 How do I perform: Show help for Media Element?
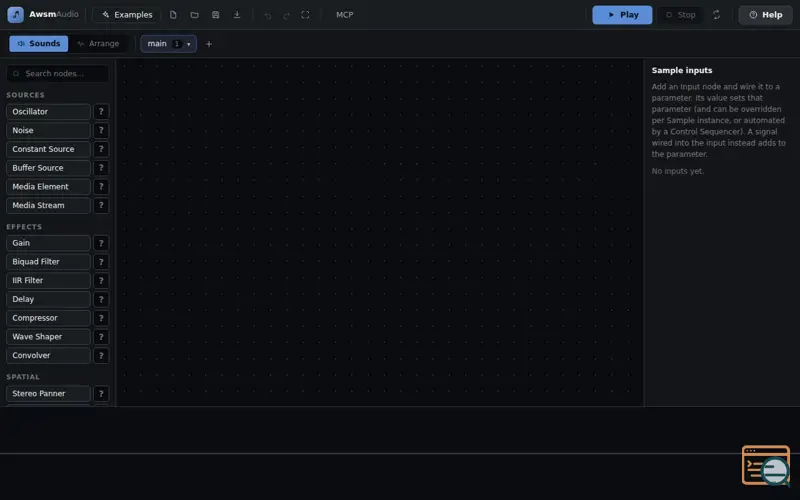101,187
